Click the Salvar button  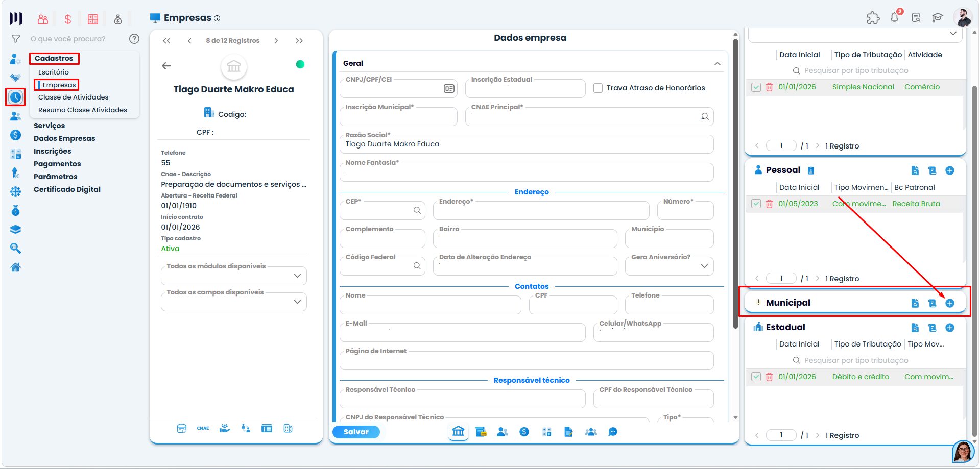click(x=356, y=432)
